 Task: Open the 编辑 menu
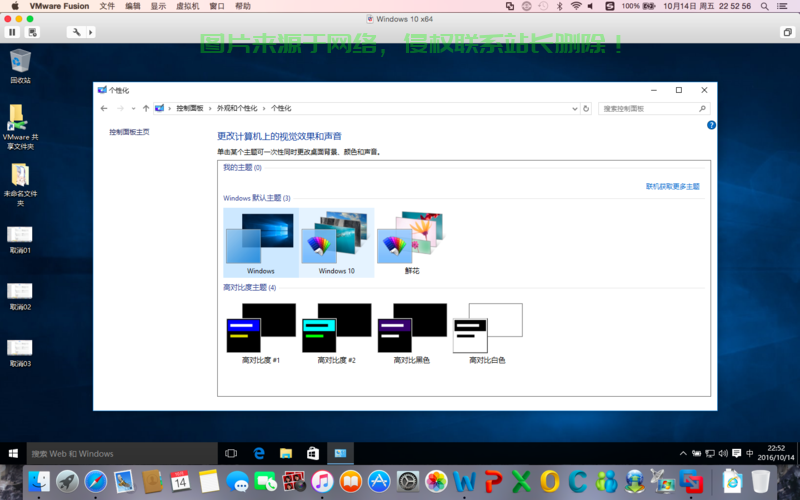point(133,6)
